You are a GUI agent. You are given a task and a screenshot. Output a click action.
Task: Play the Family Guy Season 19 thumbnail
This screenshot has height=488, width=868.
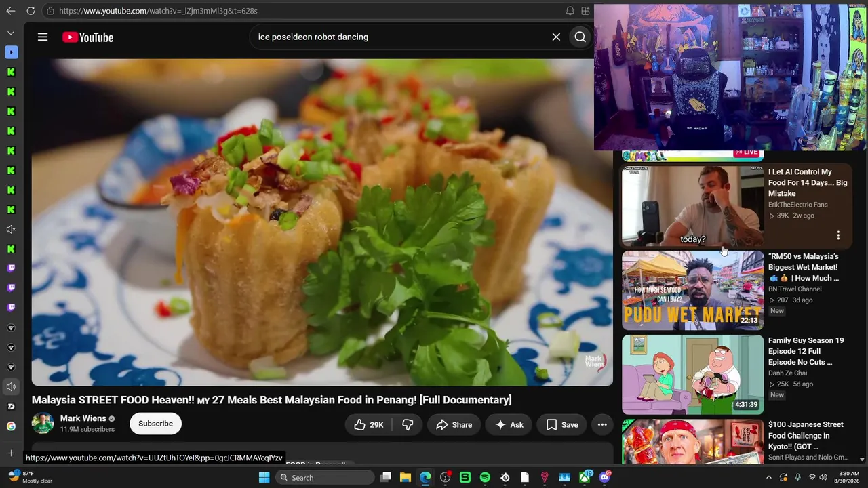[692, 375]
